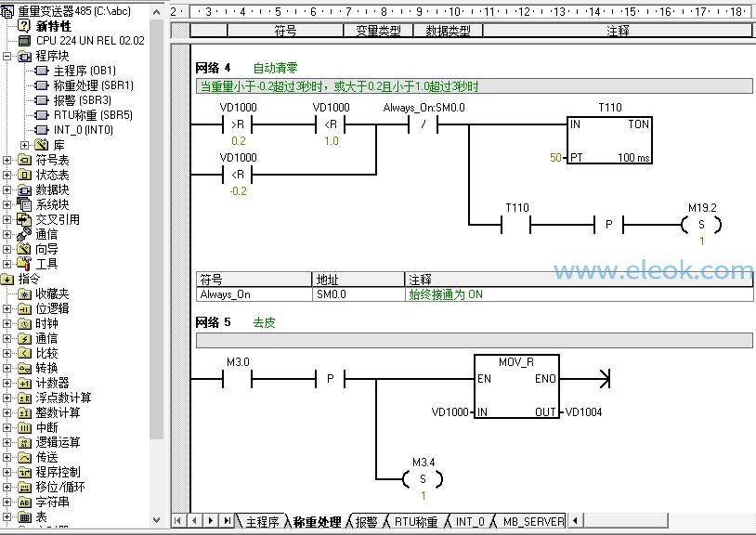
Task: Expand the 库 node
Action: (x=24, y=145)
